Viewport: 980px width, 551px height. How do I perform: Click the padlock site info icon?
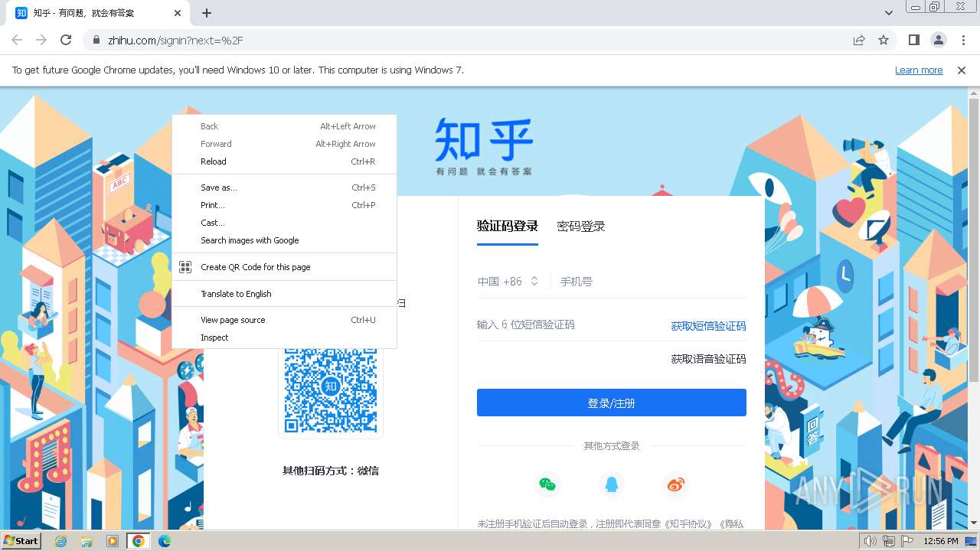96,40
